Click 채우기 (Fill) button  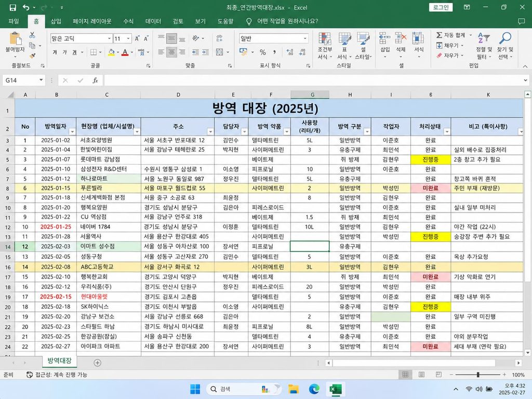[x=450, y=45]
